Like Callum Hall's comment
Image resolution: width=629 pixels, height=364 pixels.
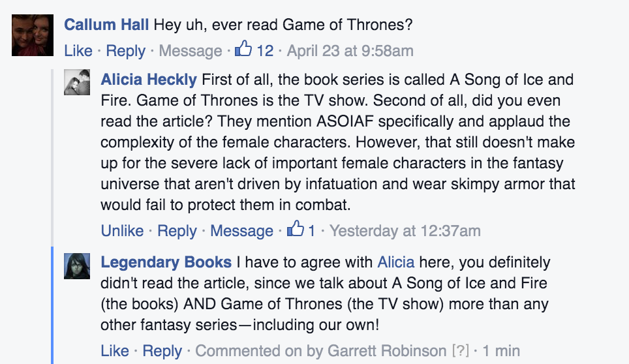click(x=78, y=51)
